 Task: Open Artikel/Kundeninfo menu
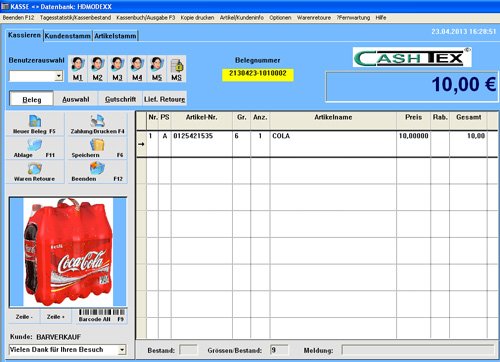point(242,18)
